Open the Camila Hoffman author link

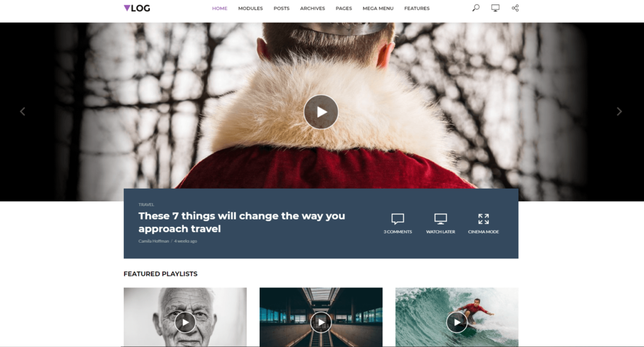(x=153, y=241)
